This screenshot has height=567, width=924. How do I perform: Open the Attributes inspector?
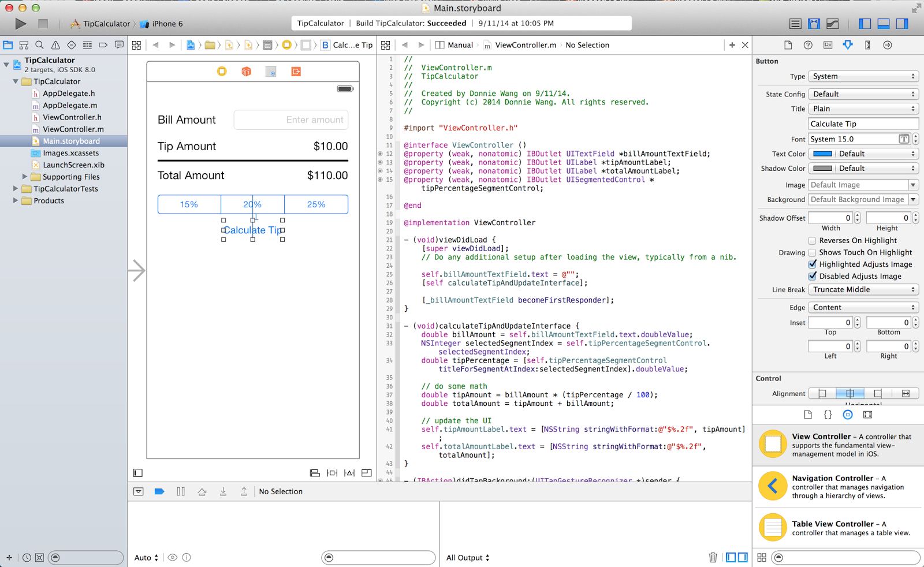point(847,45)
